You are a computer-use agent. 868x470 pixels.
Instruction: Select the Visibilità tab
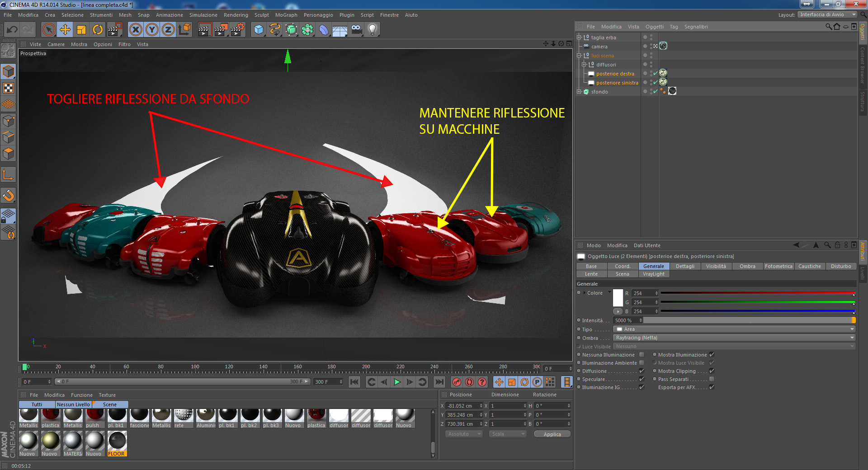coord(716,266)
